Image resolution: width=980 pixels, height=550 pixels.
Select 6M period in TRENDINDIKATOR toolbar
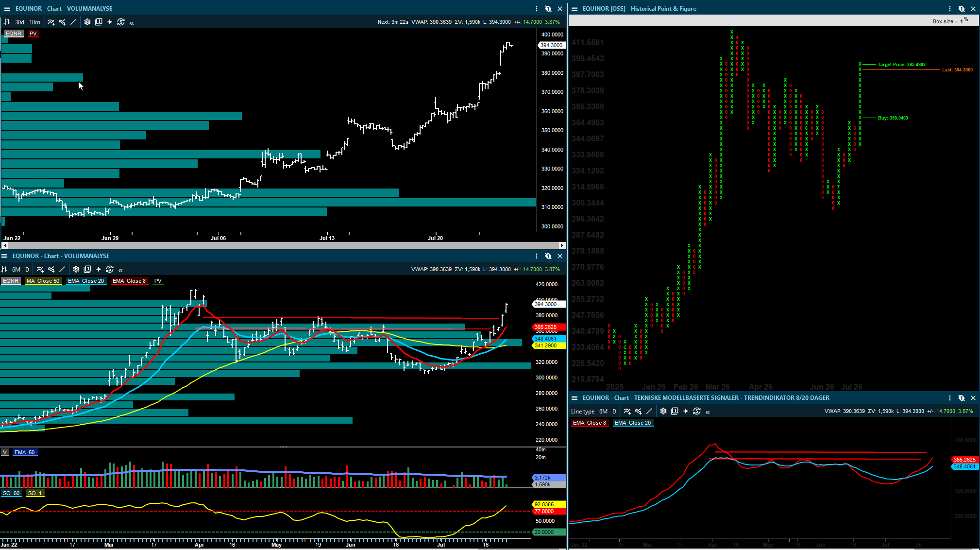pos(604,412)
